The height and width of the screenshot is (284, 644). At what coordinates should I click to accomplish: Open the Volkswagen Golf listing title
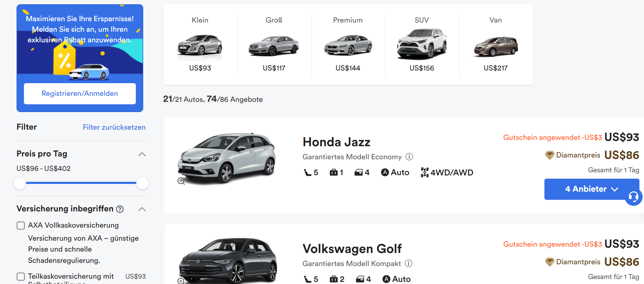pyautogui.click(x=352, y=249)
